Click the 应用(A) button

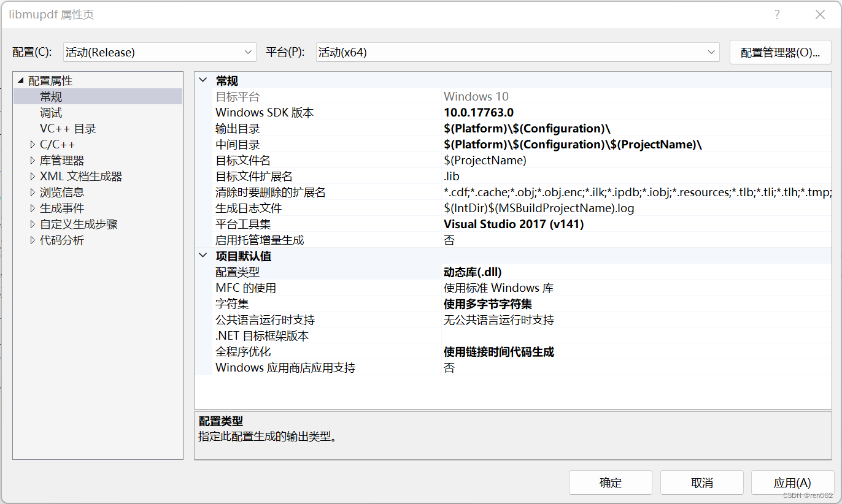point(792,483)
